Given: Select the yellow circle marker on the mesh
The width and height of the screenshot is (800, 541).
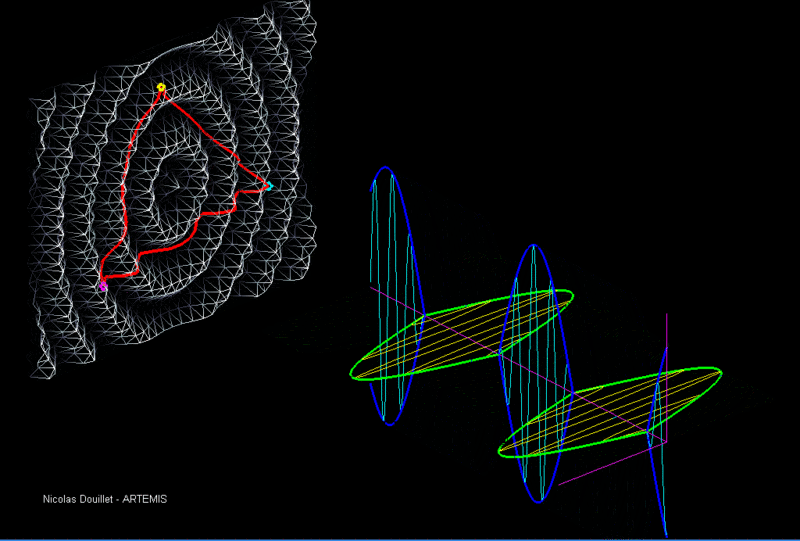Looking at the screenshot, I should (161, 87).
